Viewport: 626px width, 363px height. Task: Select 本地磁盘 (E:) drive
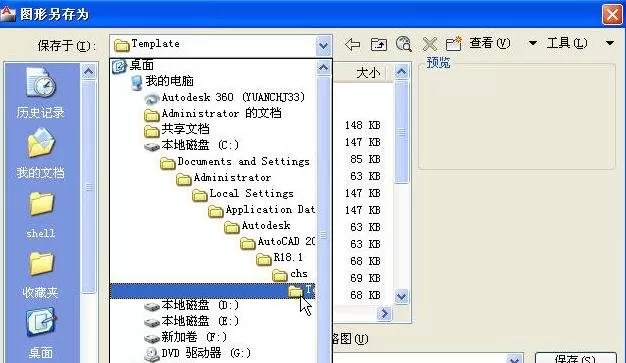click(192, 322)
